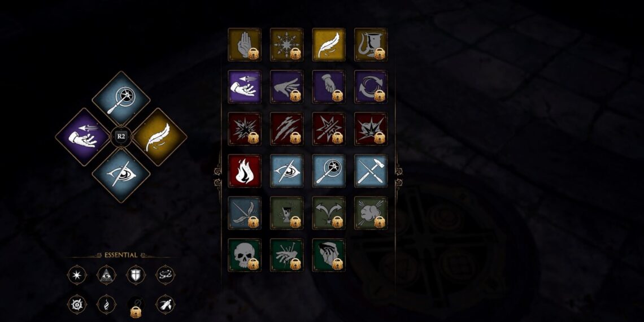Select the Incendio flame spell tile

(x=245, y=171)
